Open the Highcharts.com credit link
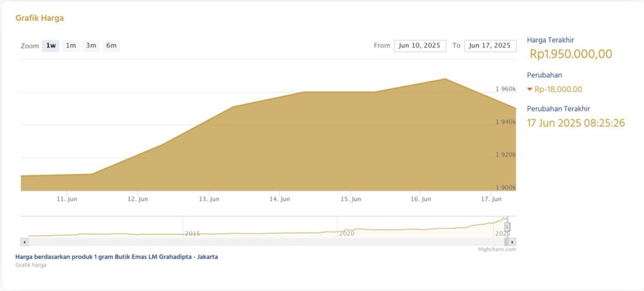Screen dimensions: 644x291 tap(497, 250)
